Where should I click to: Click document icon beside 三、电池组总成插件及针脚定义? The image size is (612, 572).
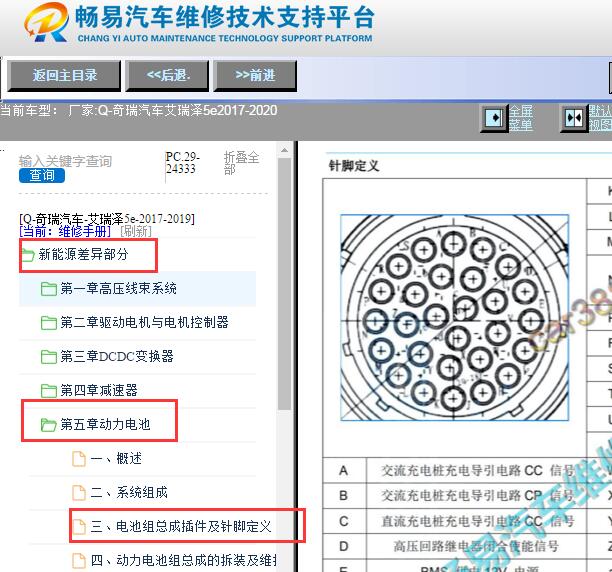coord(79,526)
